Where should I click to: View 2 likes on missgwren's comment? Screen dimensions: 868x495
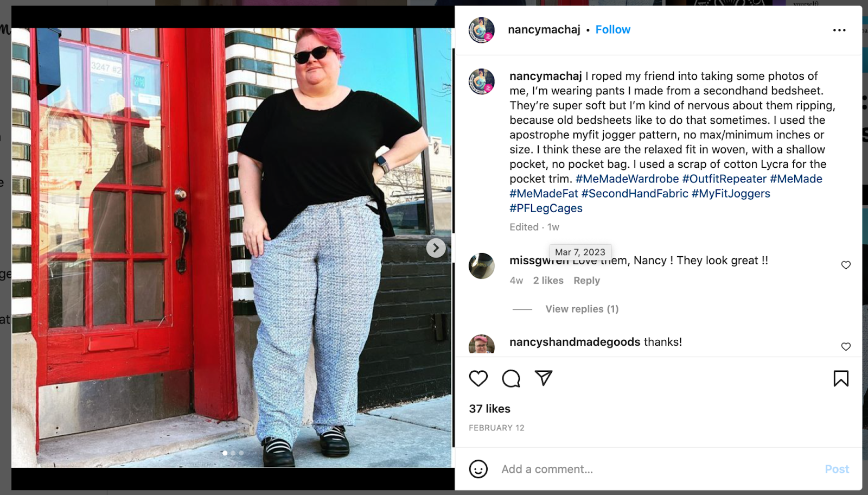[x=548, y=281]
